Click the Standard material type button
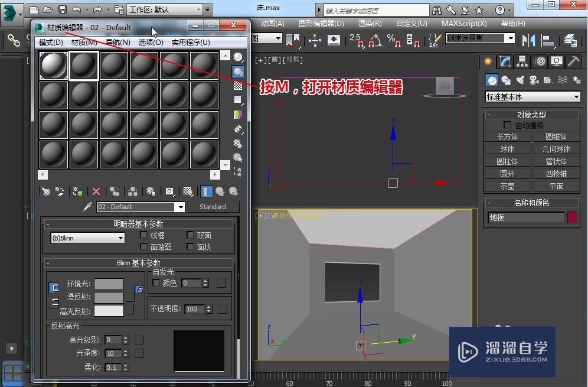The image size is (588, 387). pyautogui.click(x=213, y=207)
